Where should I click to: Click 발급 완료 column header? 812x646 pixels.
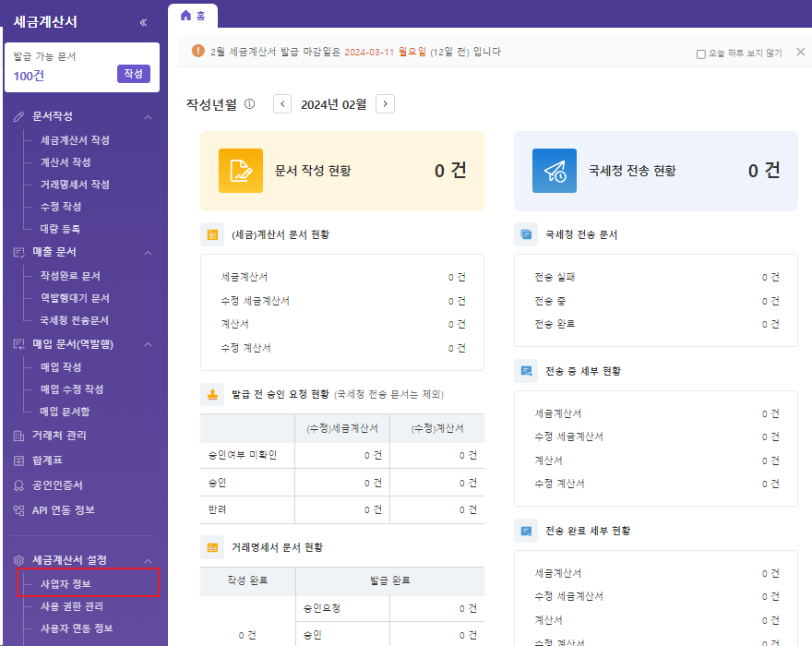390,580
